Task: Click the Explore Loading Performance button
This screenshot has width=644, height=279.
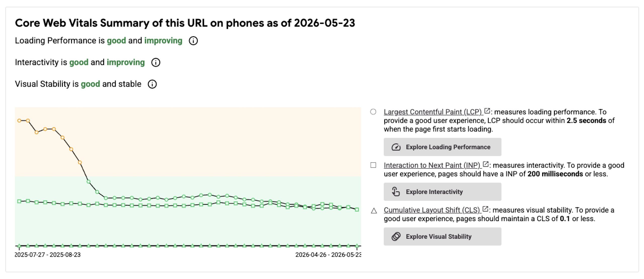Action: [x=442, y=147]
